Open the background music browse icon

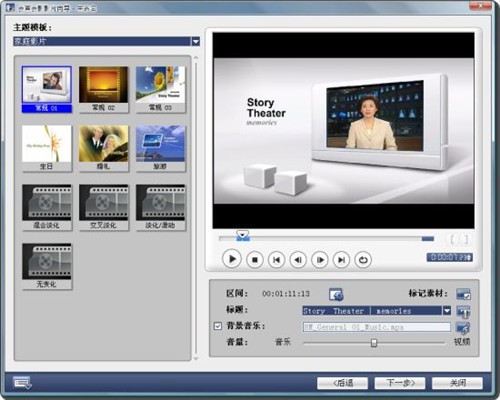[x=463, y=328]
